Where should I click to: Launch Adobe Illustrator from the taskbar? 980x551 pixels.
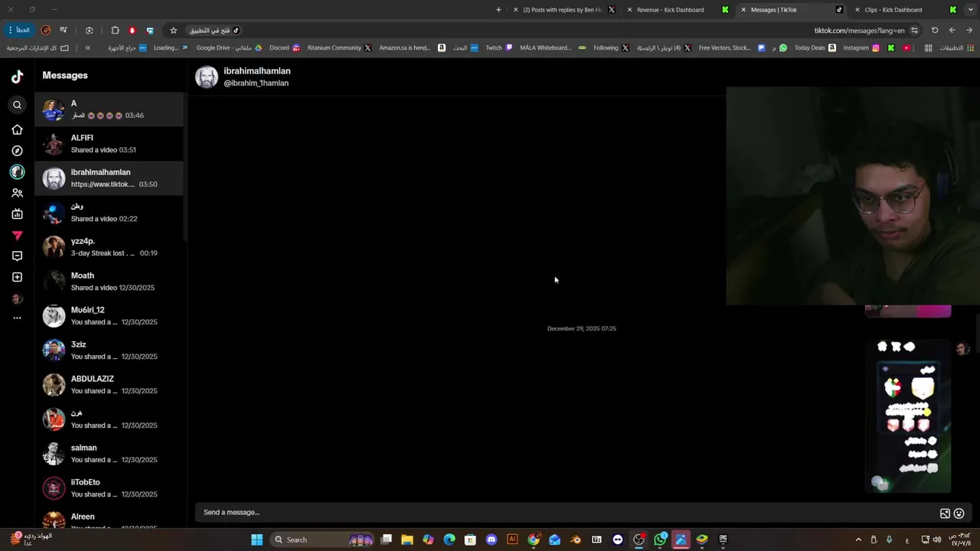512,540
